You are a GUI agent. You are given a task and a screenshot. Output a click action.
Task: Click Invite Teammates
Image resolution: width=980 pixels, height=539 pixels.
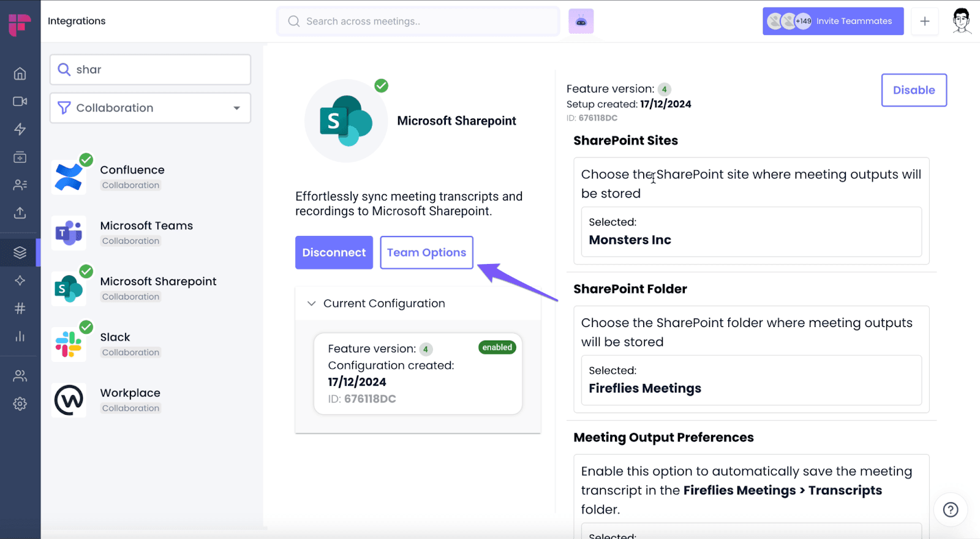coord(833,21)
